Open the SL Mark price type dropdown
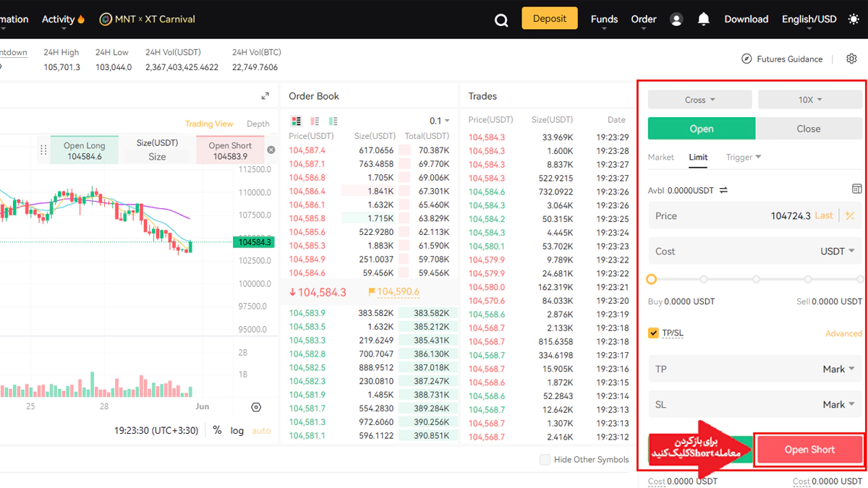 [x=839, y=405]
